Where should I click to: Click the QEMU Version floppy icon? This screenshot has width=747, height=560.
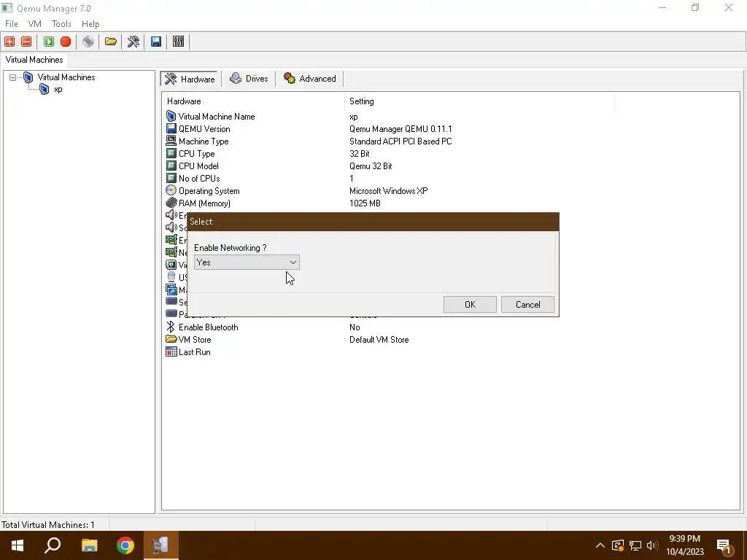click(x=171, y=128)
